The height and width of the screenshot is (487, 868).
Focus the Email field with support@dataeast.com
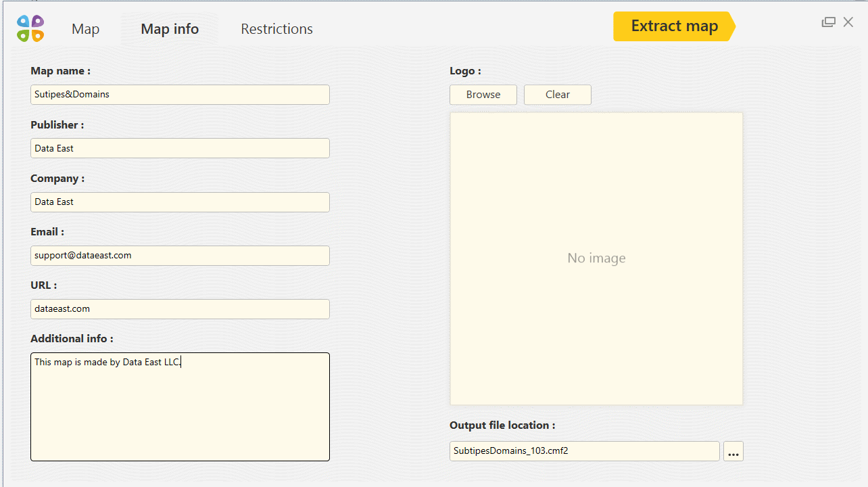[x=180, y=255]
